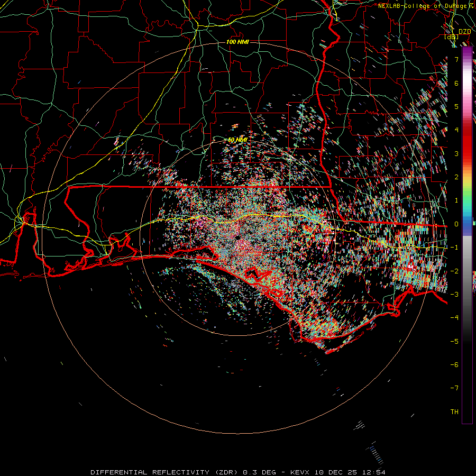The width and height of the screenshot is (476, 476).
Task: Click the "-3" value on the dB scale
Action: (454, 295)
